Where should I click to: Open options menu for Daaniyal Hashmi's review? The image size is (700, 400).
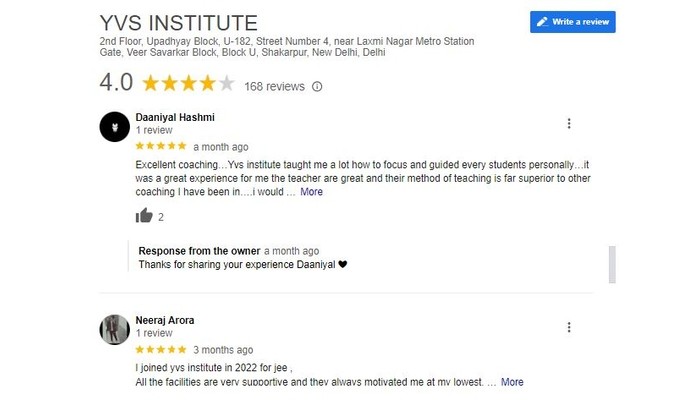(569, 124)
